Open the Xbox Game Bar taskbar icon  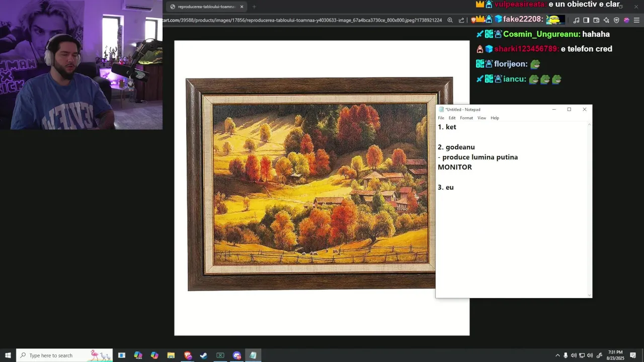[220, 355]
